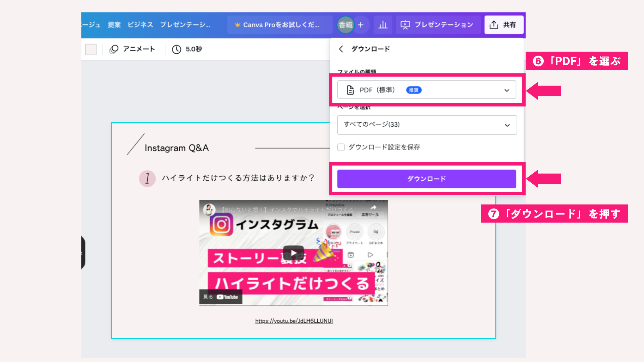Screen dimensions: 644x362
Task: Click the back arrow in the download panel
Action: click(341, 49)
